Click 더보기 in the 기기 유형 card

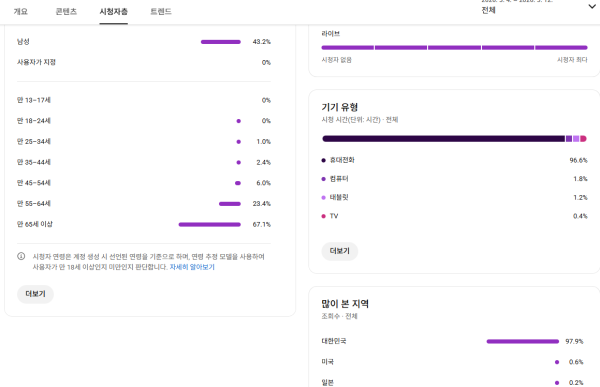pyautogui.click(x=340, y=251)
